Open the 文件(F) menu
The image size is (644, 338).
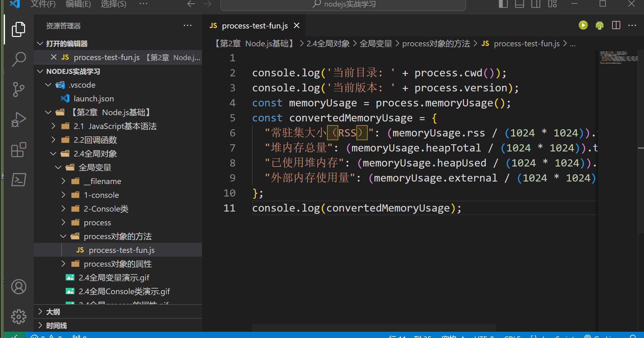pyautogui.click(x=43, y=4)
